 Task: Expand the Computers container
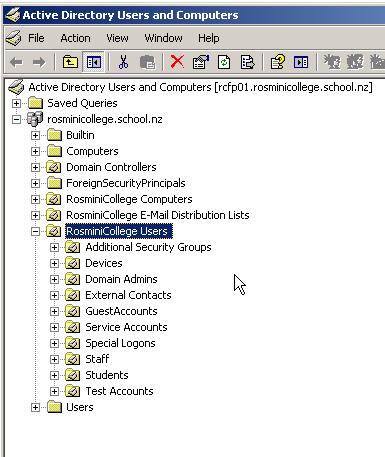pyautogui.click(x=35, y=151)
